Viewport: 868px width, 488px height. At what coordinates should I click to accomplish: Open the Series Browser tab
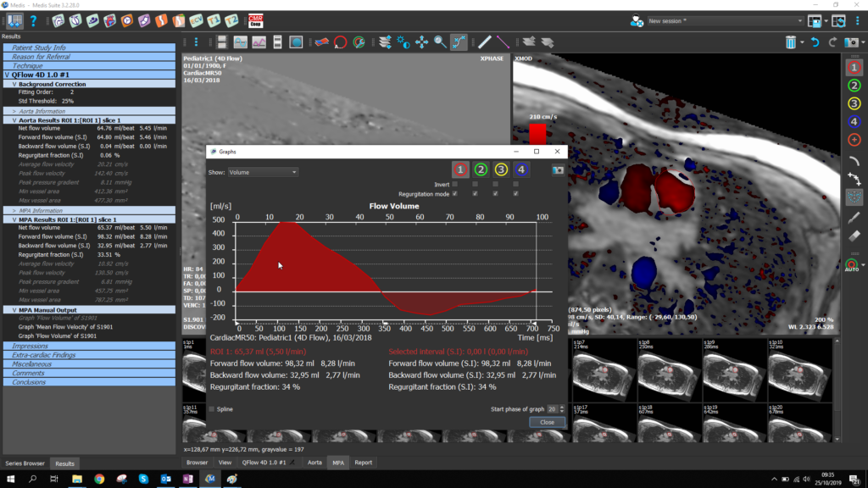click(x=25, y=463)
